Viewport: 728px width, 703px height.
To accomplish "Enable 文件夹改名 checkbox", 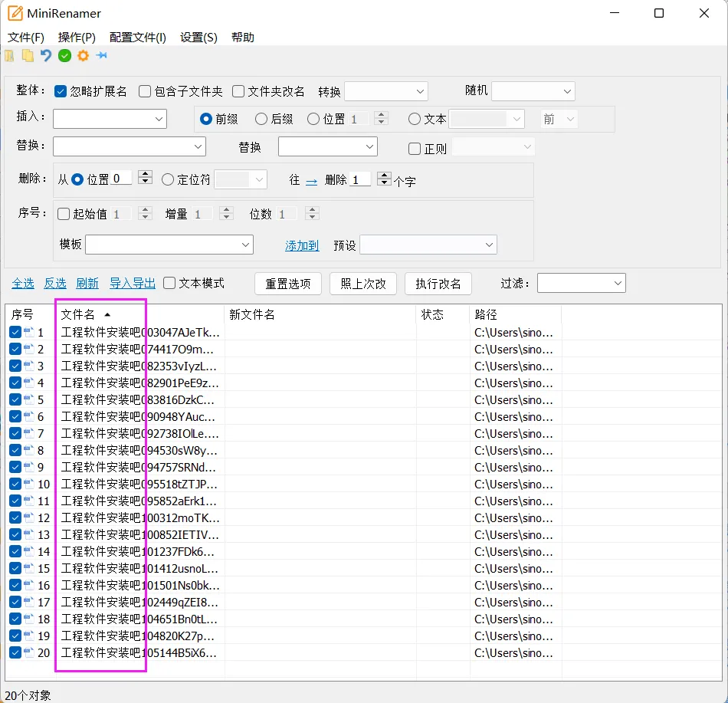I will [238, 91].
